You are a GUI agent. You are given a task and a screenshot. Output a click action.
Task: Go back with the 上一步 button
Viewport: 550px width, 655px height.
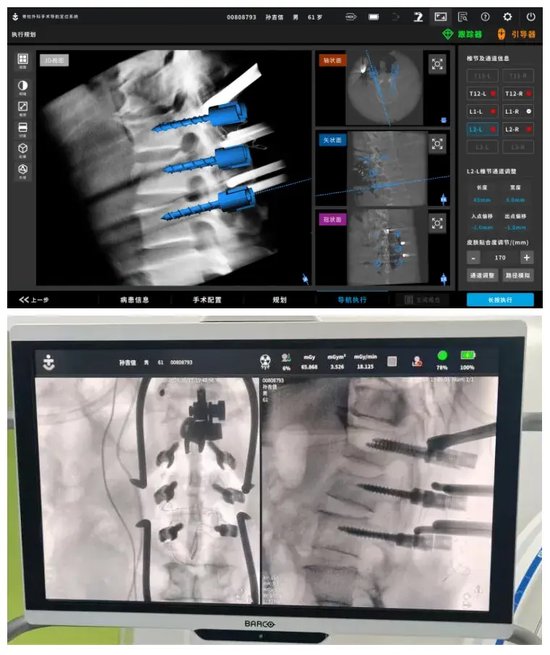pos(34,300)
